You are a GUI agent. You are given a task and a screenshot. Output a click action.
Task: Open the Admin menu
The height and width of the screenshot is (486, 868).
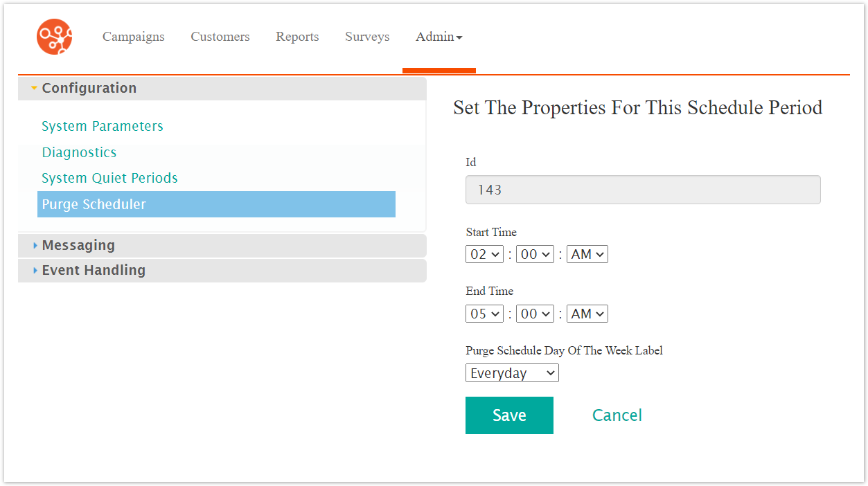click(x=436, y=37)
